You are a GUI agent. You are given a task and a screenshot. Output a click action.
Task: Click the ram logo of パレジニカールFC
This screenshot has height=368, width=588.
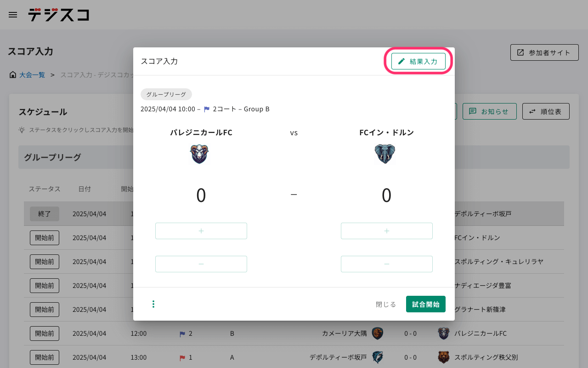199,154
